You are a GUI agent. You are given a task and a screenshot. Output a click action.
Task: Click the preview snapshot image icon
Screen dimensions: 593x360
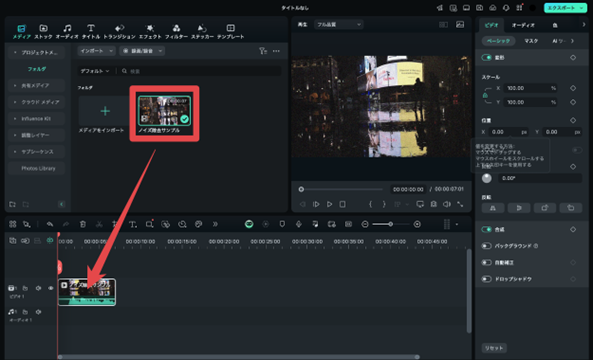click(460, 25)
